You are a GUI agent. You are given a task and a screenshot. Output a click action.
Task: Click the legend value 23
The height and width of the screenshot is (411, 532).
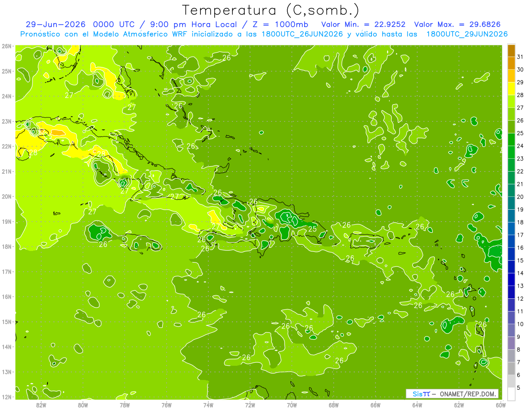click(520, 159)
